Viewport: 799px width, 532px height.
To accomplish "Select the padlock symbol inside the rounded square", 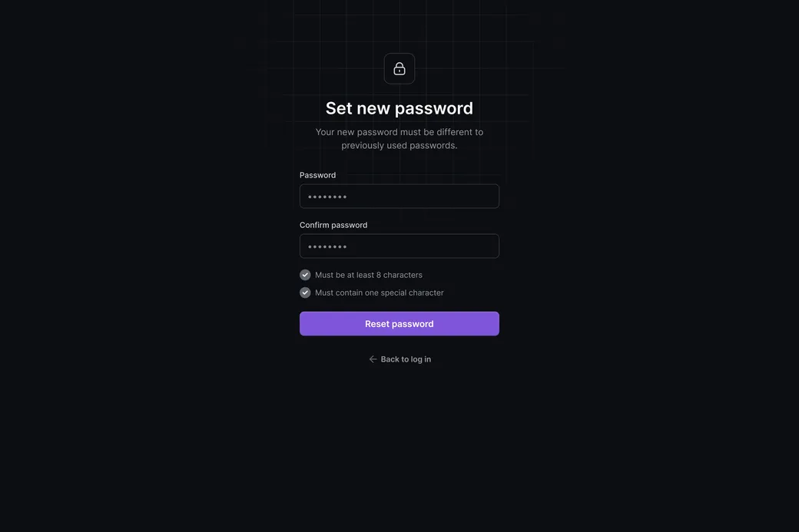I will click(399, 68).
